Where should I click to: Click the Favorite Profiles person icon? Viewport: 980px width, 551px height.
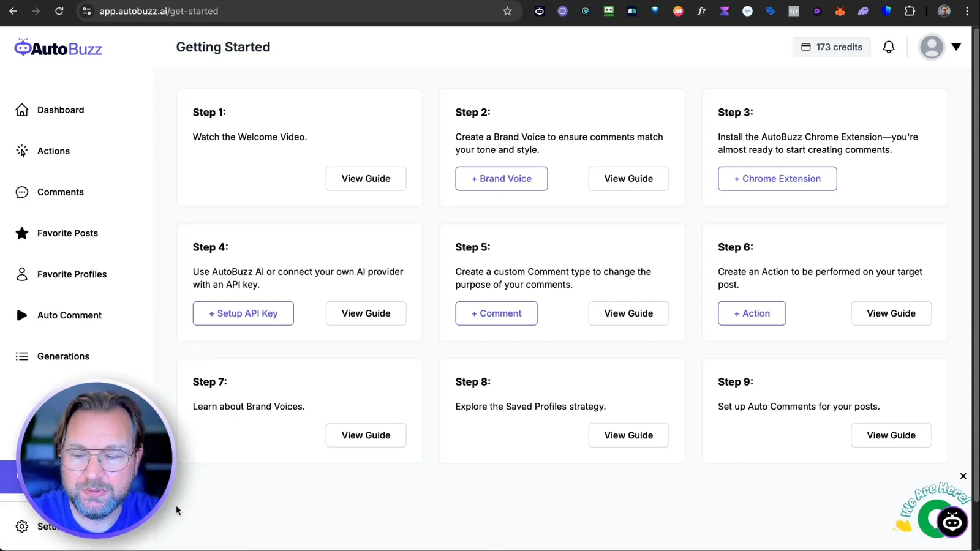(22, 274)
